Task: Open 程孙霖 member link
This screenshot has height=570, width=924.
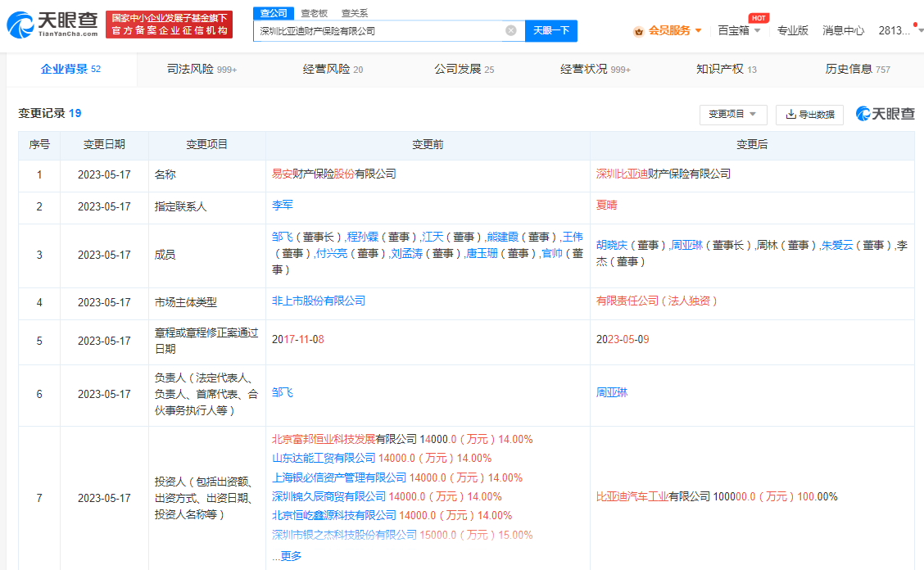Action: point(362,237)
